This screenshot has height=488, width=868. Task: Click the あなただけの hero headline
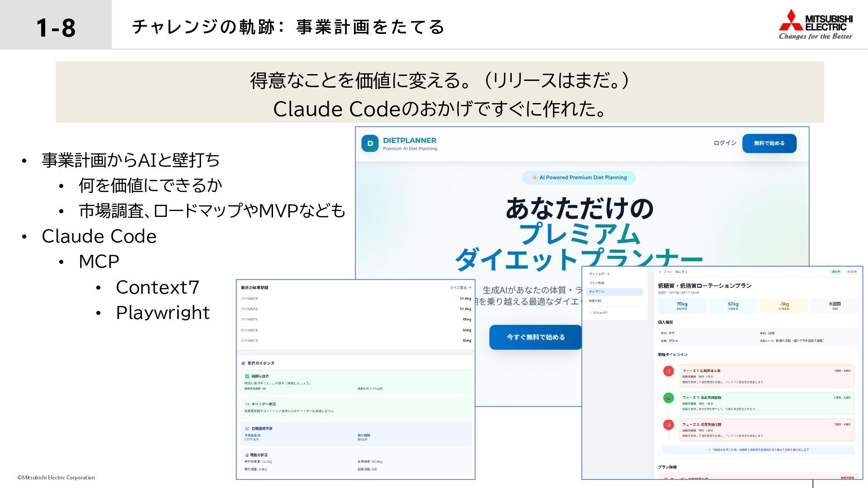579,209
